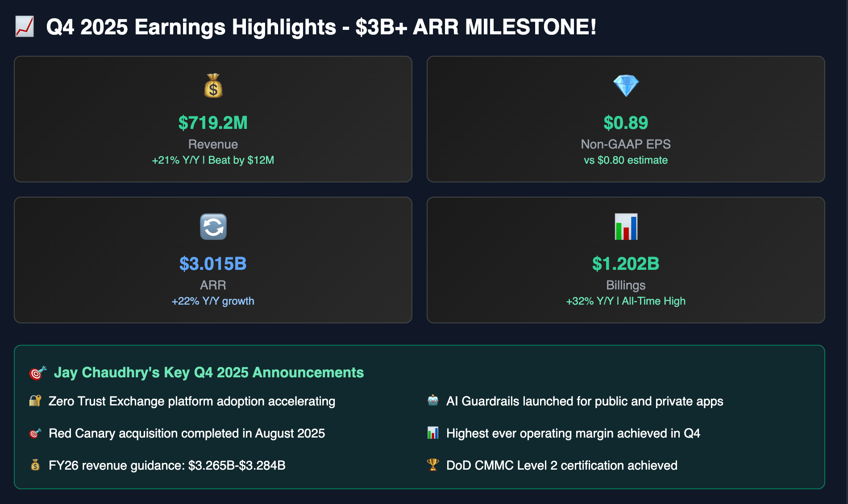Click the lock icon beside Zero Trust Exchange

[x=35, y=401]
